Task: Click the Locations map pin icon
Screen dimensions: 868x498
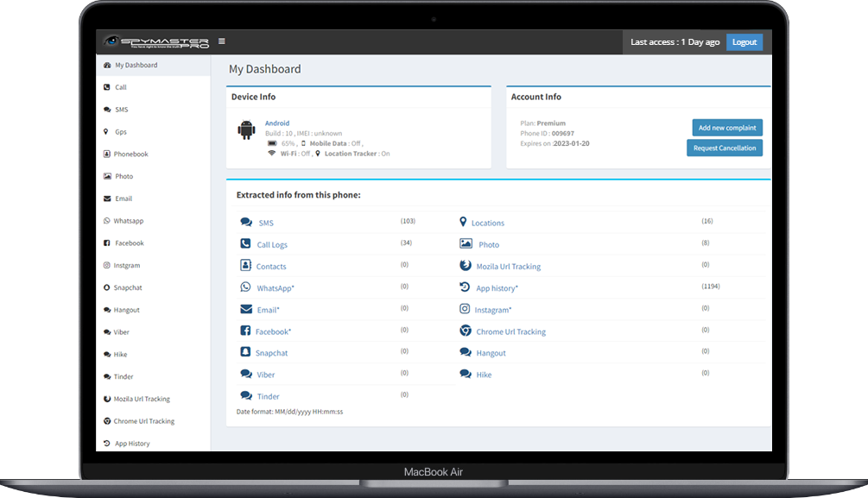Action: (x=463, y=221)
